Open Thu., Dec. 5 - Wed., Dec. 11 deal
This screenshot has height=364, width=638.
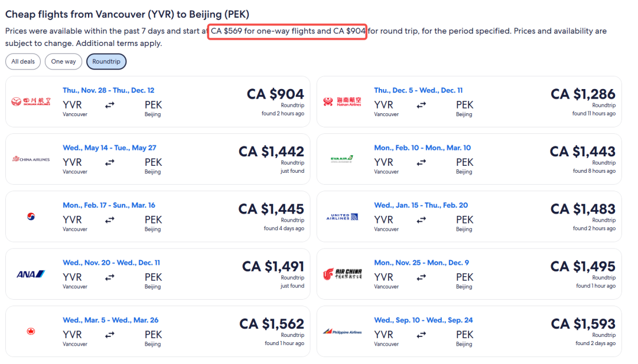click(469, 101)
